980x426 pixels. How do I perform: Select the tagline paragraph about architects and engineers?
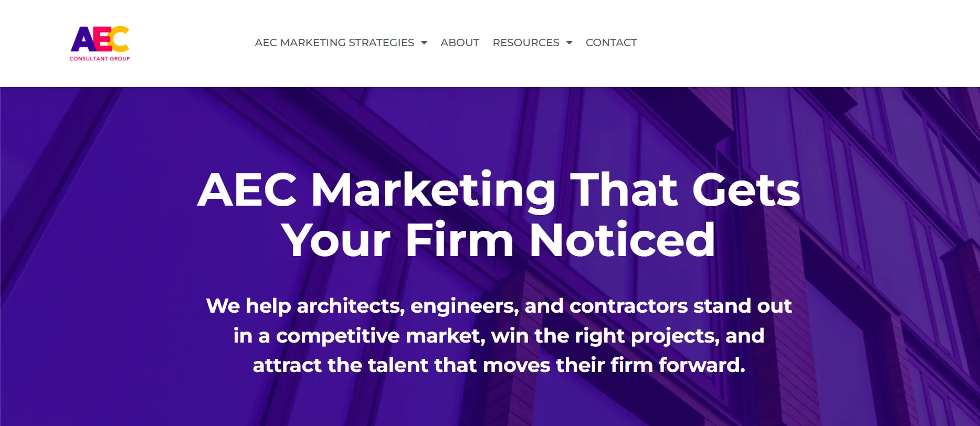pos(500,335)
